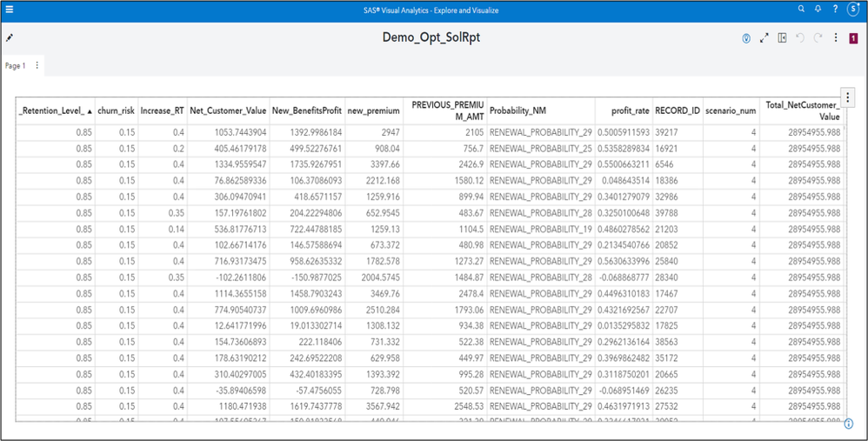Click the redo arrow
This screenshot has height=441, width=868.
tap(817, 37)
